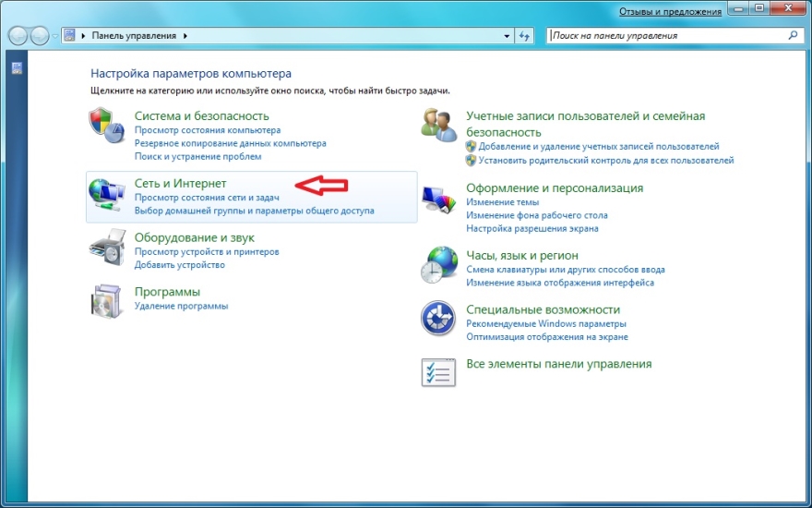
Task: Open Изменение фона рабочего стола
Action: tap(537, 215)
